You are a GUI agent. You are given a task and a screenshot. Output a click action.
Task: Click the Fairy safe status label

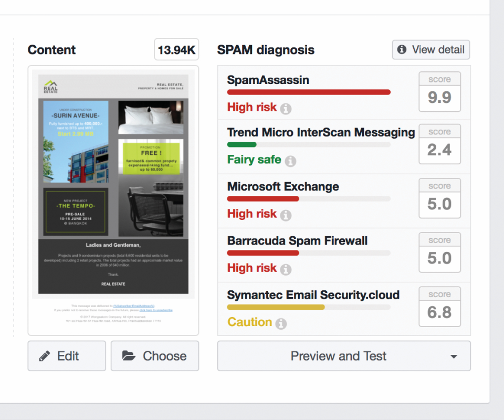coord(254,160)
